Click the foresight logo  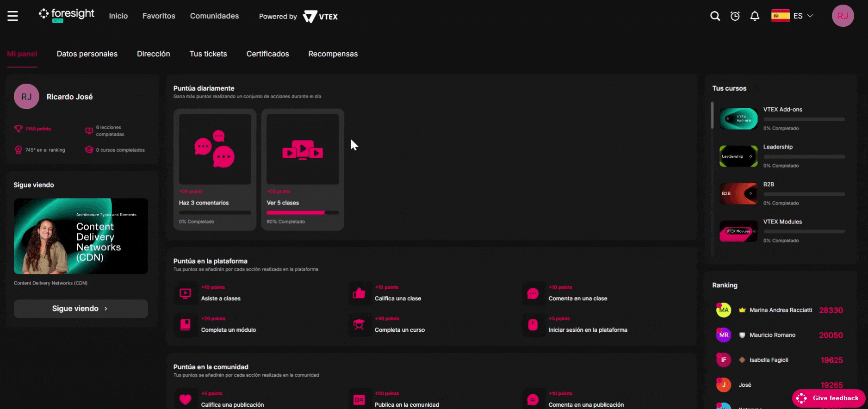tap(67, 15)
